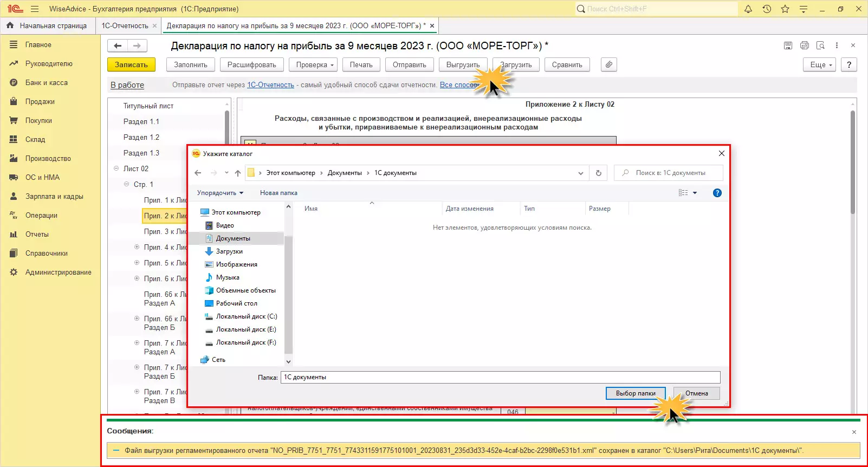Screen dimensions: 868x467
Task: Follow the 1С-Отчетность hyperlink in banner
Action: 270,85
